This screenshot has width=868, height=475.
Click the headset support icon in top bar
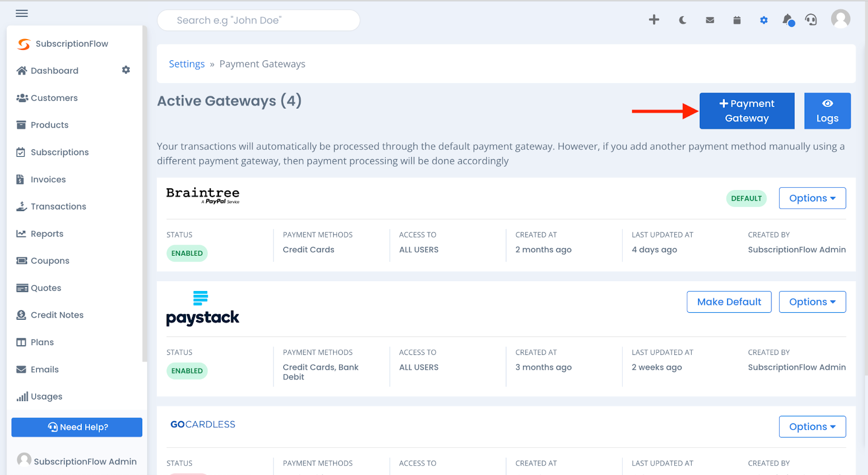click(811, 20)
